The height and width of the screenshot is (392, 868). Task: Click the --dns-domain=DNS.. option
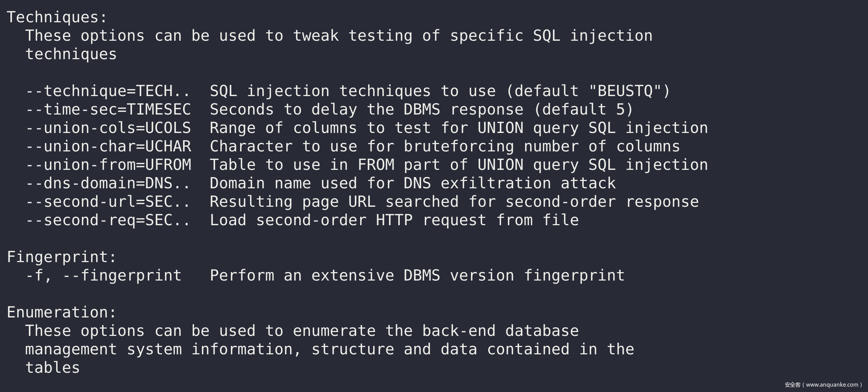coord(108,183)
